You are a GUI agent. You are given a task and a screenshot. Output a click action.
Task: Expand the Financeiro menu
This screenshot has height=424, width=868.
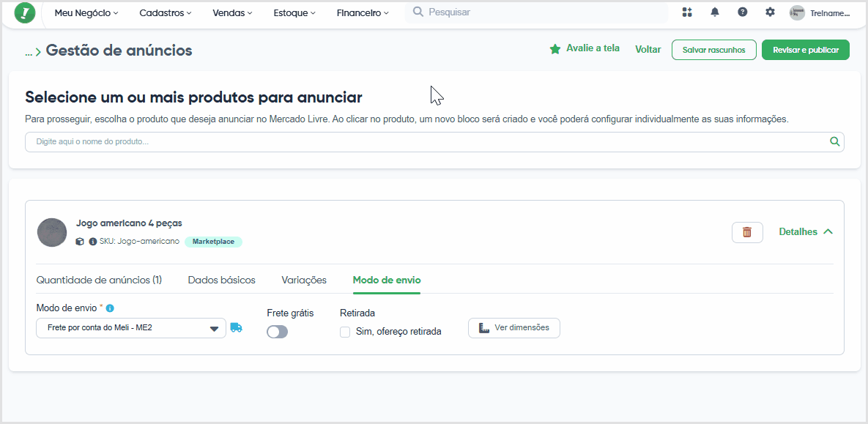[363, 12]
